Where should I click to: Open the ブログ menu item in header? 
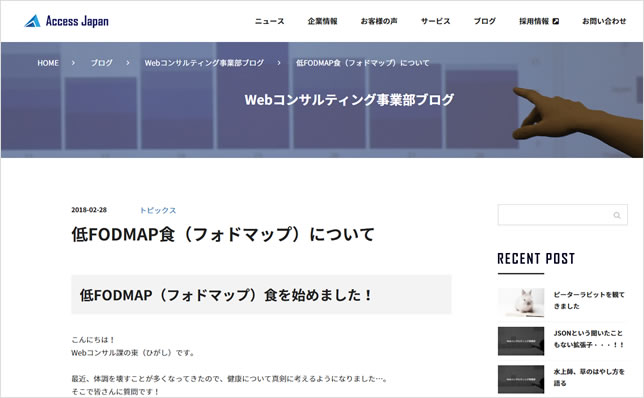tap(485, 21)
